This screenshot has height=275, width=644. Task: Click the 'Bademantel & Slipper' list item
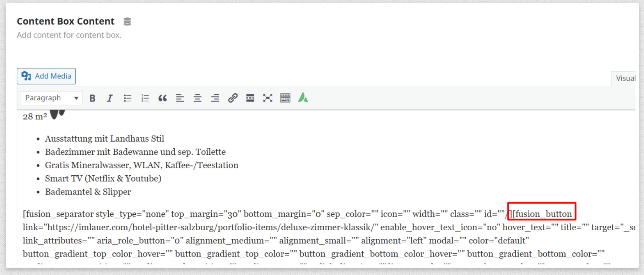pyautogui.click(x=88, y=192)
